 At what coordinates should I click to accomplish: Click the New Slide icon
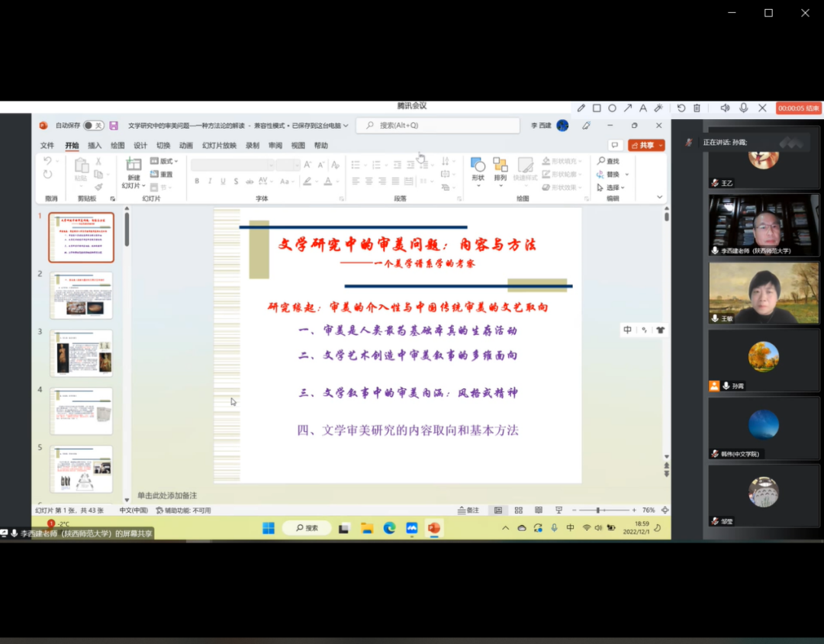point(134,165)
